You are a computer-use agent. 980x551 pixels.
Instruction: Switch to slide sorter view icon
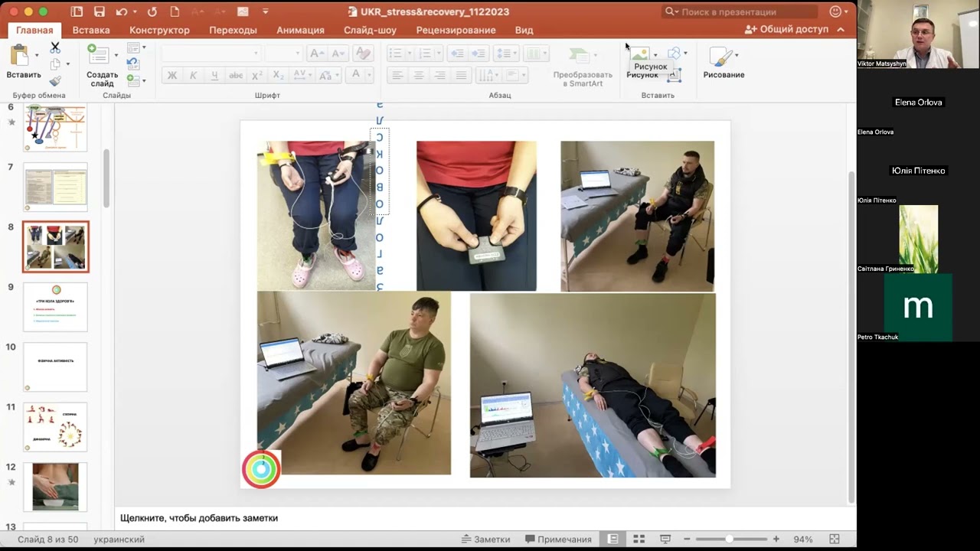[x=639, y=540]
